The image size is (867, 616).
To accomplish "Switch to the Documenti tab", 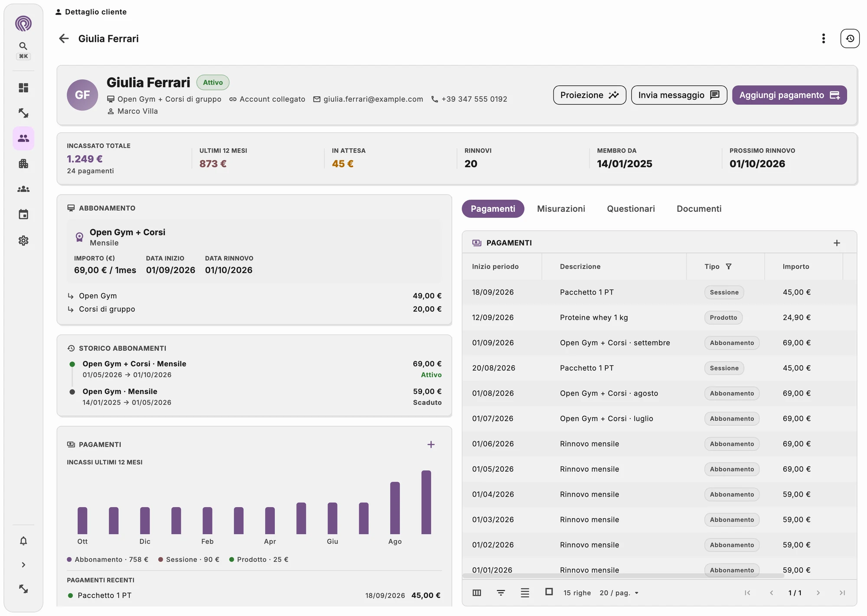I will click(x=699, y=209).
